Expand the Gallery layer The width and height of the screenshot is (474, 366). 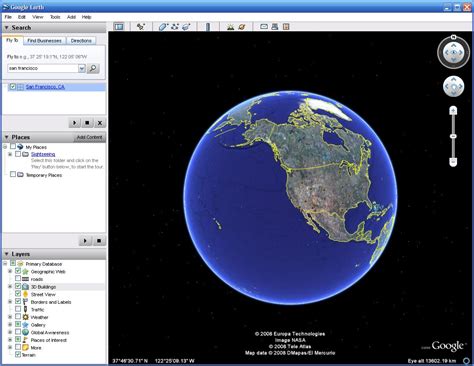pyautogui.click(x=10, y=325)
